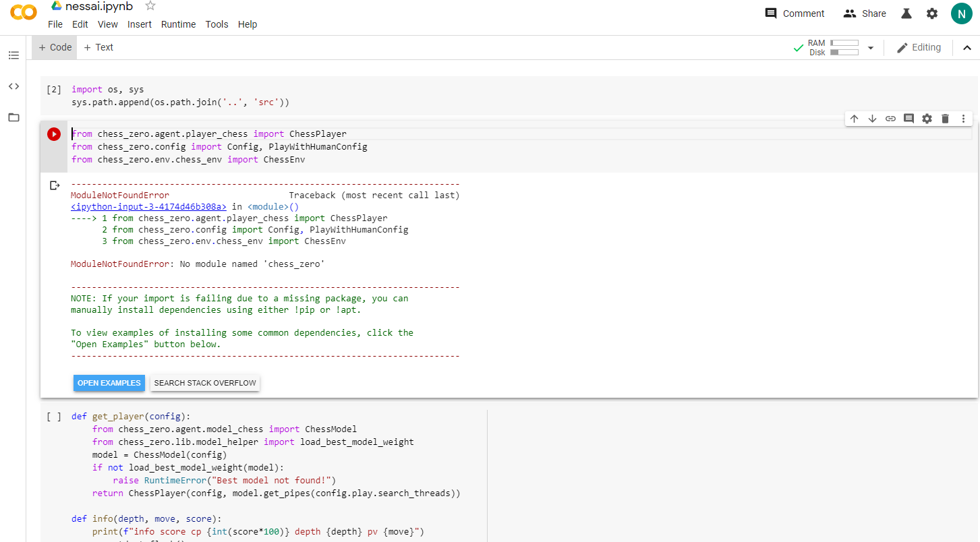The height and width of the screenshot is (542, 980).
Task: Open the Files folder sidebar panel
Action: pyautogui.click(x=13, y=117)
